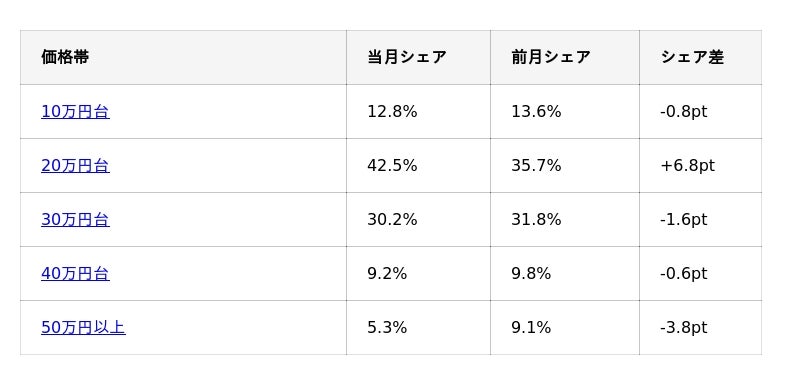Click the シェア差 column header
Viewport: 800px width, 385px height.
coord(701,58)
